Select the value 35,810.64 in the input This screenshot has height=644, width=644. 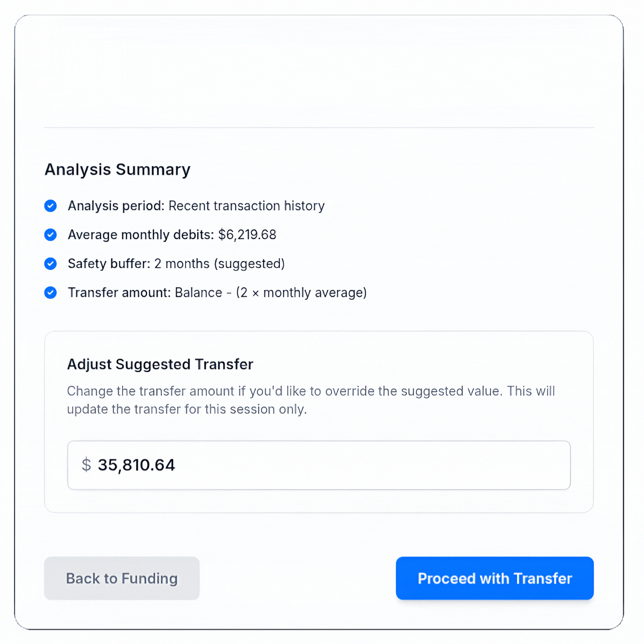[136, 465]
